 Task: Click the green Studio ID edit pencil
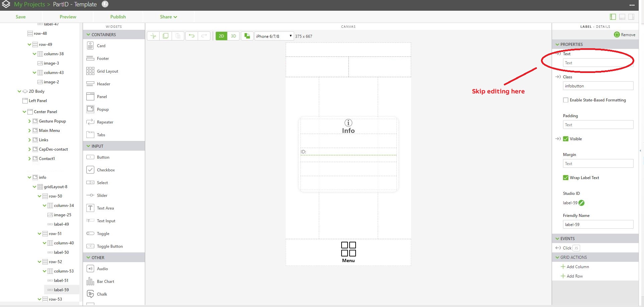click(x=581, y=203)
